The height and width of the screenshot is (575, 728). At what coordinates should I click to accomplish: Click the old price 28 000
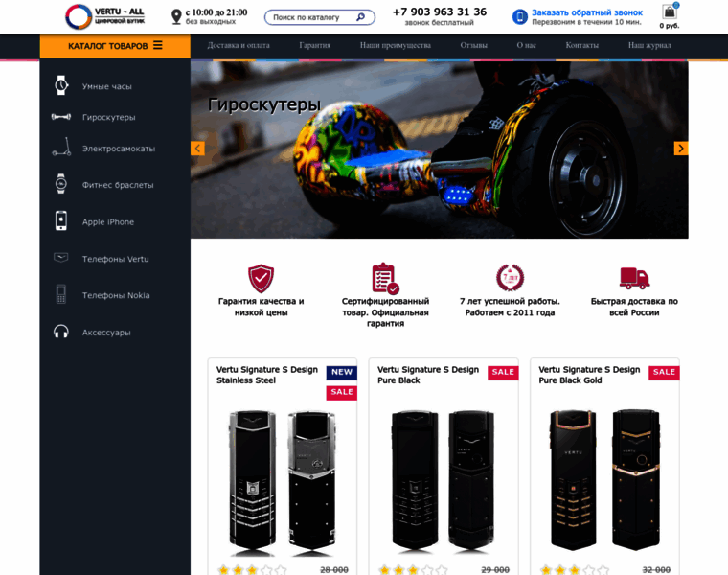pyautogui.click(x=334, y=570)
